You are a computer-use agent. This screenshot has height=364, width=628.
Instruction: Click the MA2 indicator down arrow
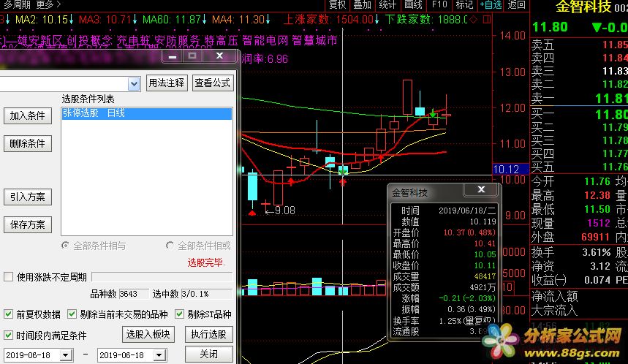71,19
